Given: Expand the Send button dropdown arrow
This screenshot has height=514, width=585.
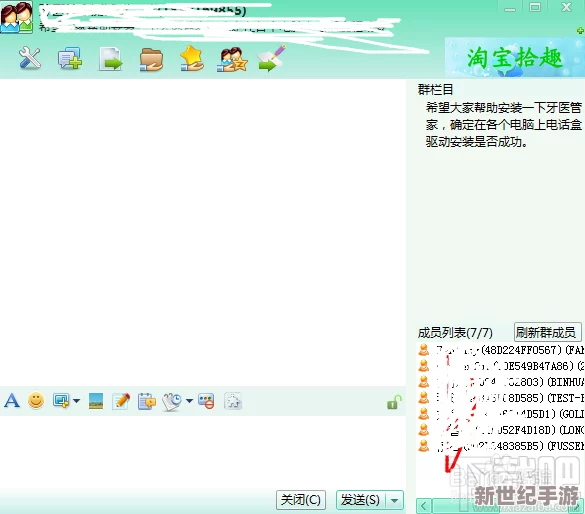Looking at the screenshot, I should (395, 500).
